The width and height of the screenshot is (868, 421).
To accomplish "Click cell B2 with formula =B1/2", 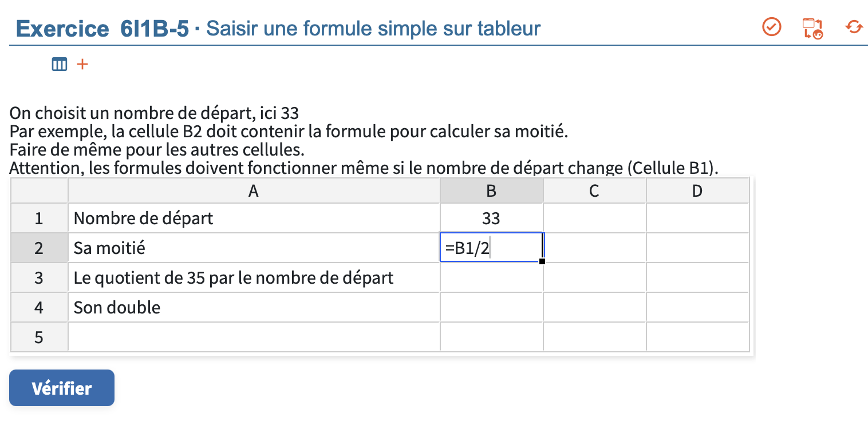I will click(x=491, y=248).
